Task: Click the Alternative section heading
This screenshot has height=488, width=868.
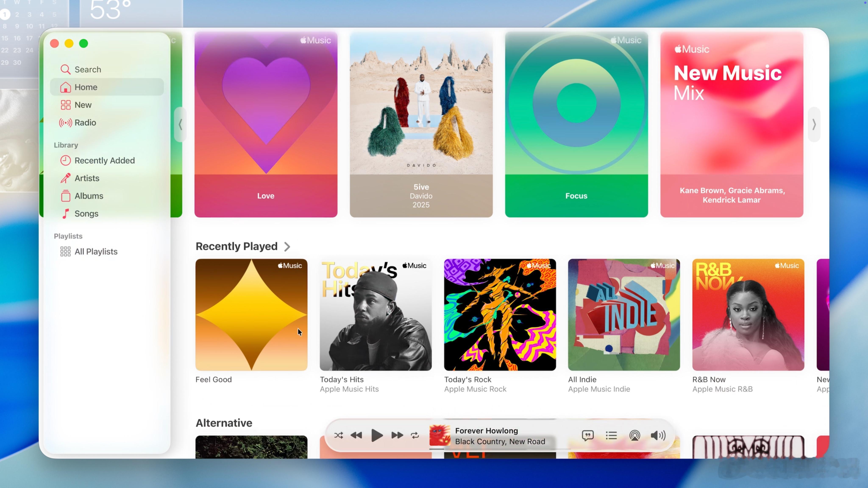Action: click(224, 423)
